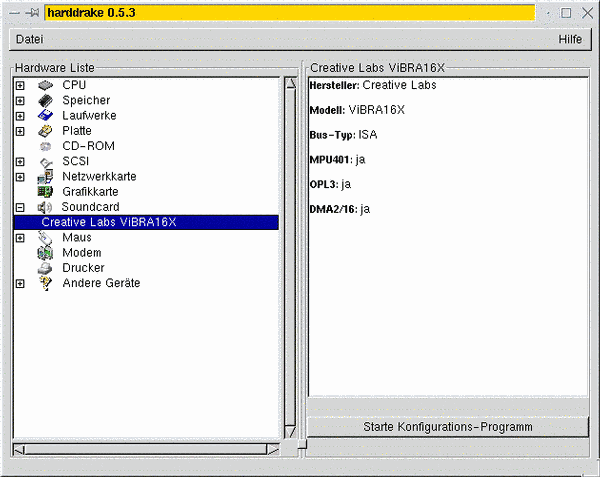Screen dimensions: 600x477
Task: Expand the Platte tree node
Action: (x=20, y=131)
